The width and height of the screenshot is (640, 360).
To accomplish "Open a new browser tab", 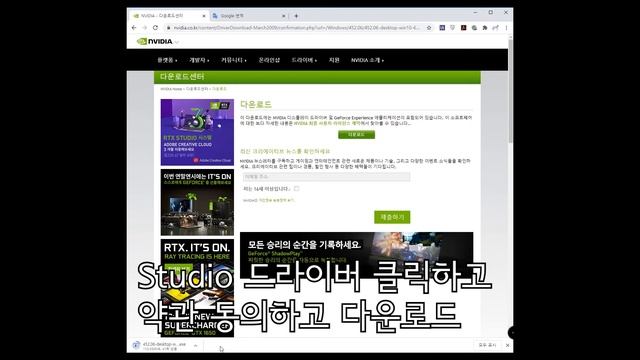I will 296,16.
